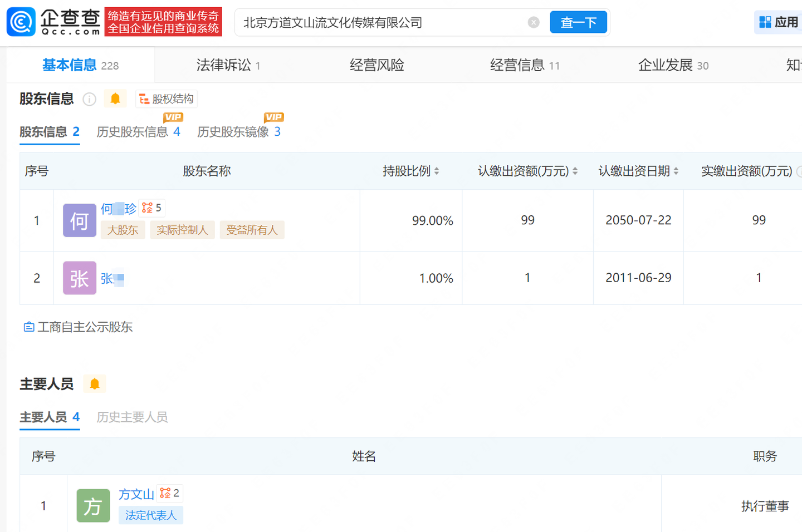
Task: Clear the search box with the x icon
Action: point(534,22)
